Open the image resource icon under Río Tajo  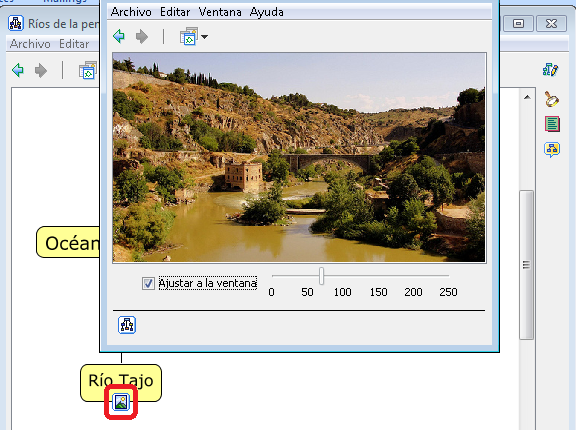(x=121, y=402)
